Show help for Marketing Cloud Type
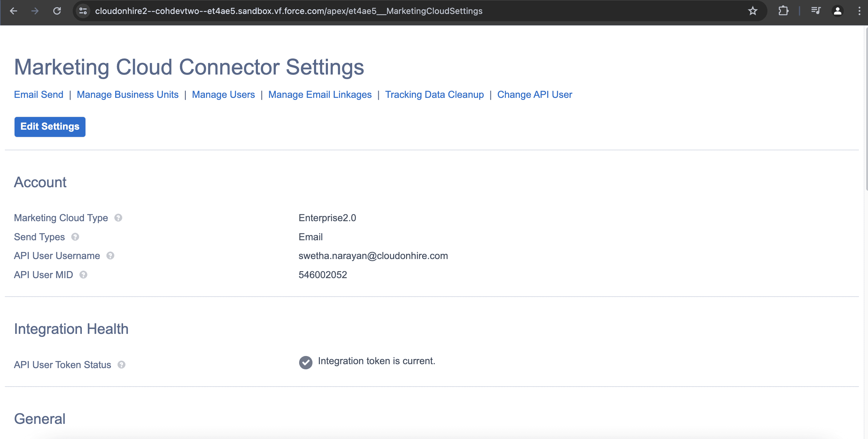The height and width of the screenshot is (439, 868). (x=118, y=218)
